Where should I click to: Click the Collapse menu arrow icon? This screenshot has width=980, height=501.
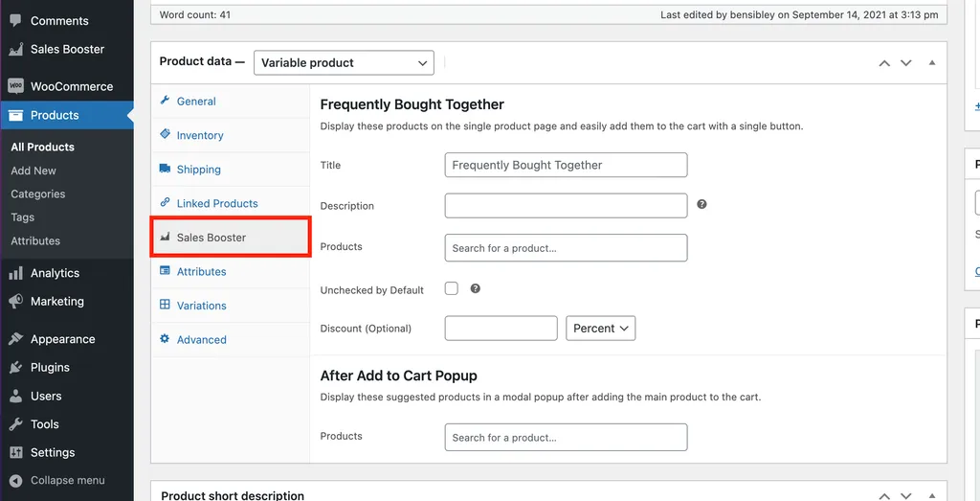click(15, 480)
